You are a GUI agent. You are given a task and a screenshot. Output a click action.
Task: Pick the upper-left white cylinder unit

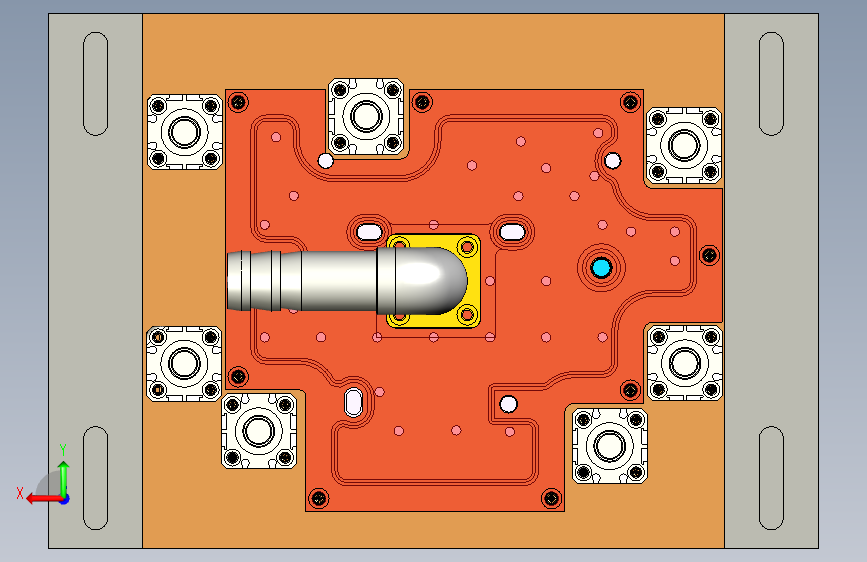(185, 132)
